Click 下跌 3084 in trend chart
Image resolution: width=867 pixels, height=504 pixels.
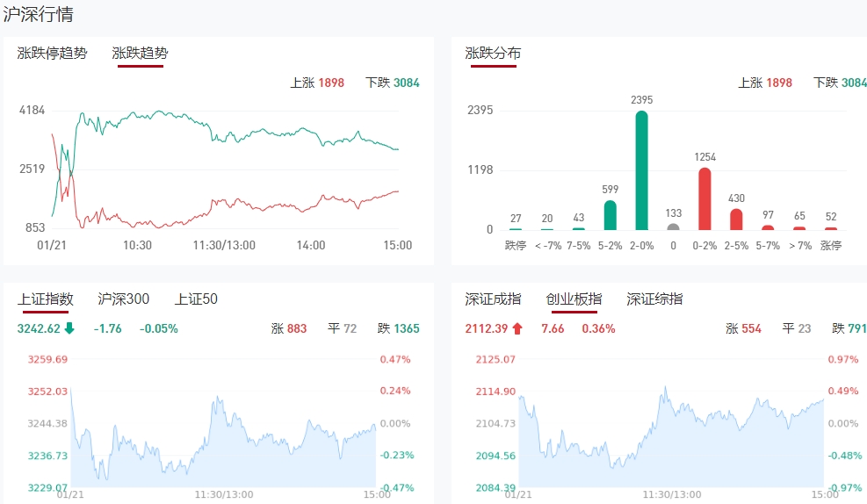(x=393, y=83)
